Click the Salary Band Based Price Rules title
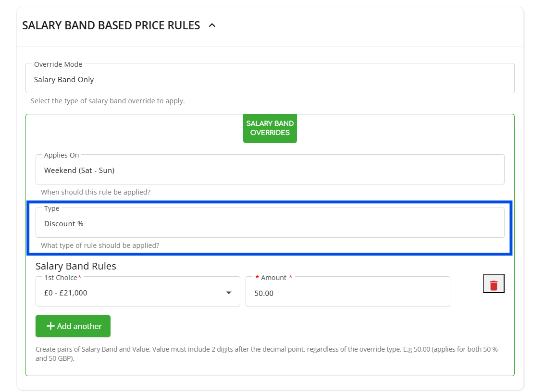This screenshot has height=392, width=544. (x=111, y=26)
